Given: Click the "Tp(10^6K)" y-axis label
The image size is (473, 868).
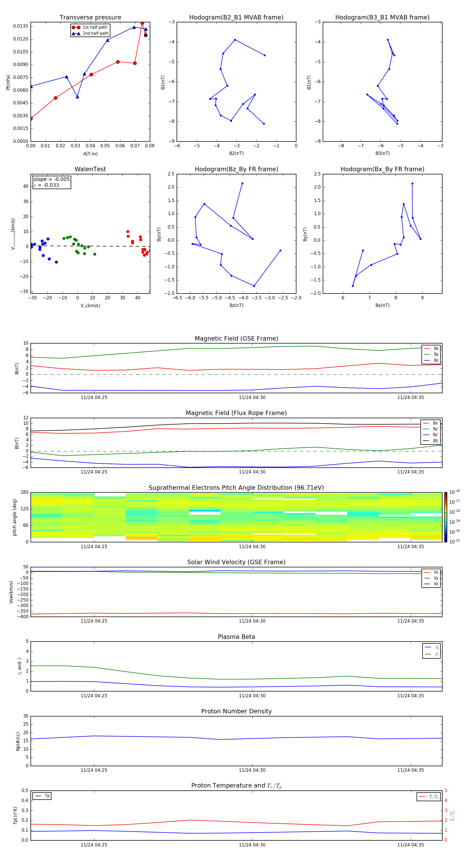Looking at the screenshot, I should pyautogui.click(x=15, y=815).
